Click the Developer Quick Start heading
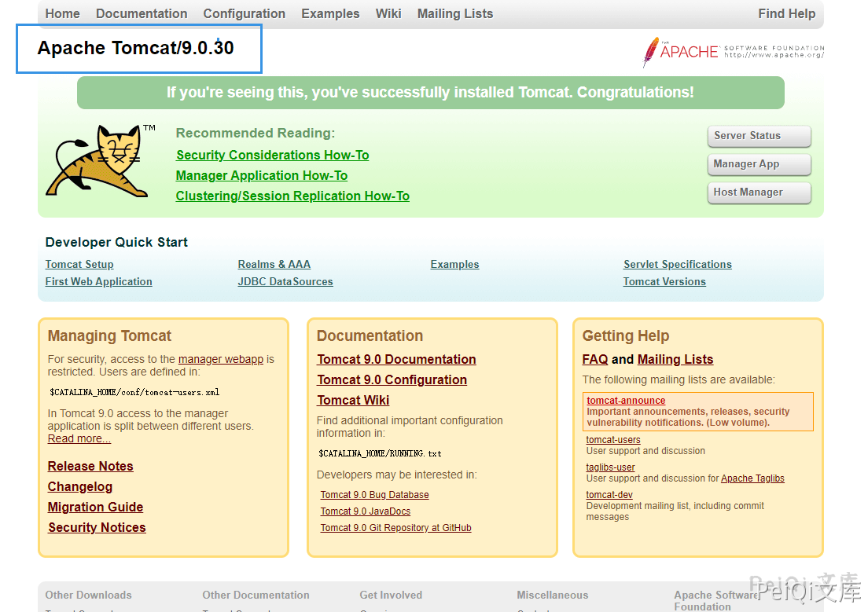The height and width of the screenshot is (612, 868). tap(116, 243)
